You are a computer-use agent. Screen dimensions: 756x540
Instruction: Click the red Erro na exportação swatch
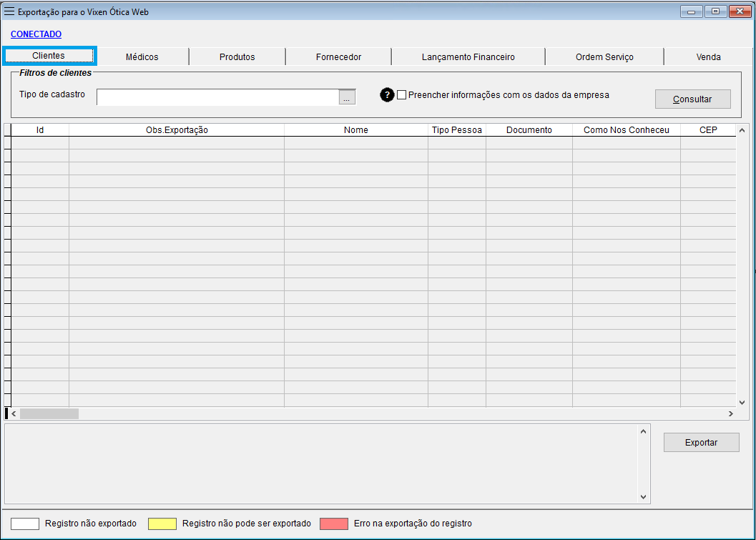click(334, 524)
